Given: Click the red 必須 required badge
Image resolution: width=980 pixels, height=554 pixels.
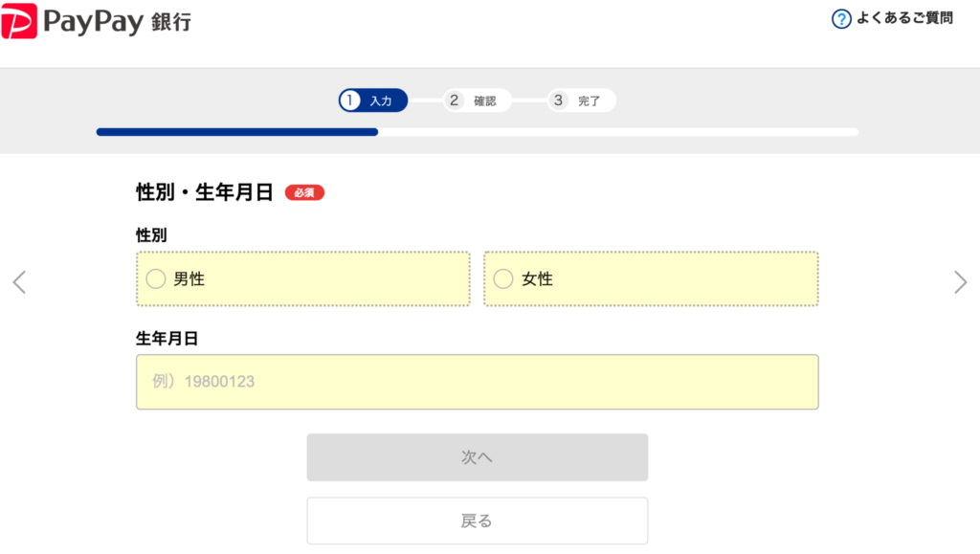Looking at the screenshot, I should point(304,193).
